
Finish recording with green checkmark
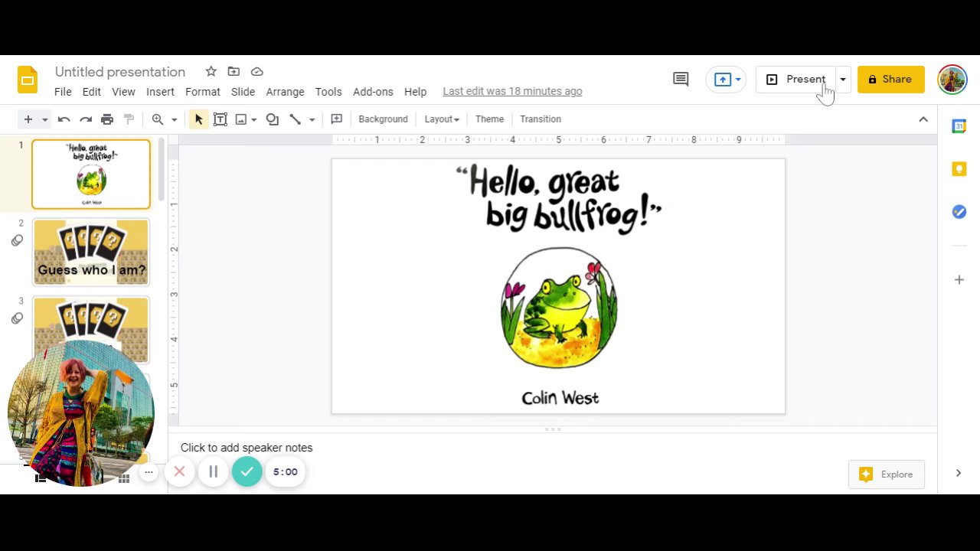(247, 472)
